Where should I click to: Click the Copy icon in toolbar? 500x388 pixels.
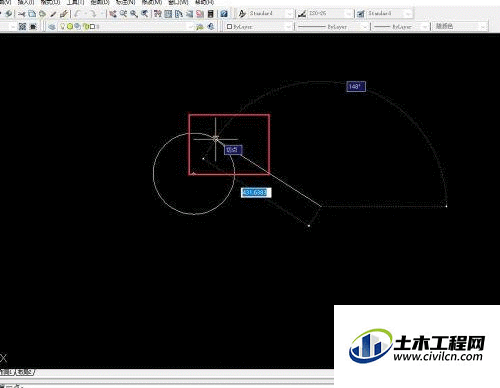click(x=32, y=14)
